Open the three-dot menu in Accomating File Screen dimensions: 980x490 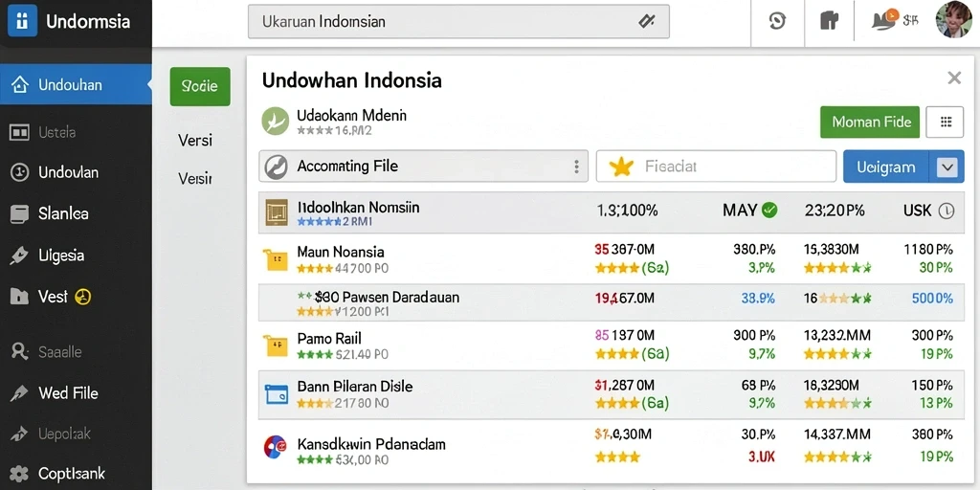tap(576, 167)
